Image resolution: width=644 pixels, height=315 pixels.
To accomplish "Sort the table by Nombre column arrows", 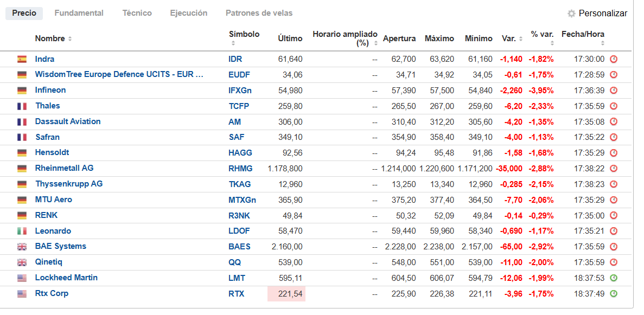I will (x=70, y=39).
